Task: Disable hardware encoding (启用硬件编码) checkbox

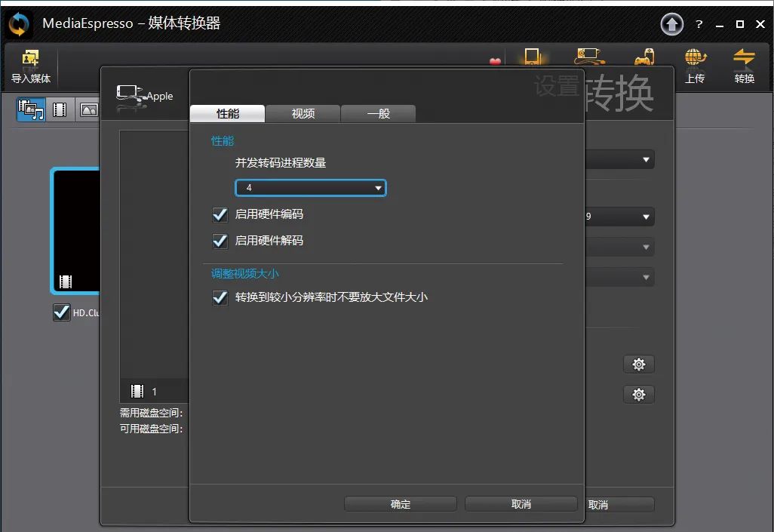Action: click(x=220, y=215)
